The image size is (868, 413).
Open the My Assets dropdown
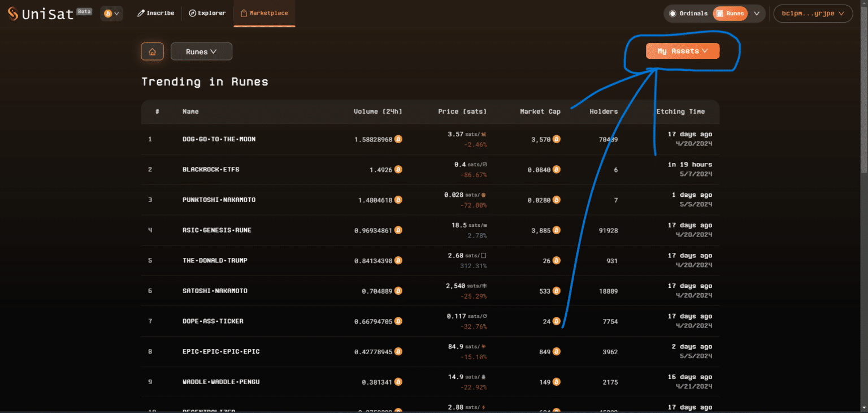pyautogui.click(x=682, y=51)
